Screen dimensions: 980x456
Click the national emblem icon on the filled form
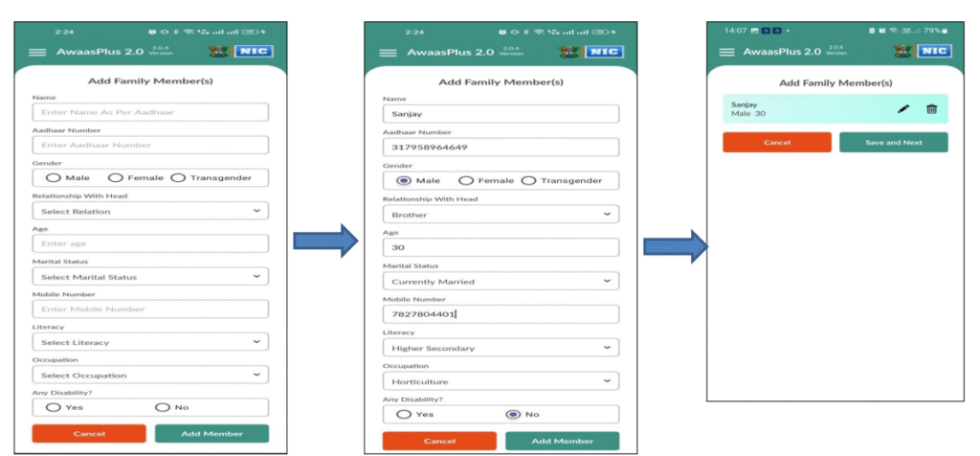coord(568,53)
